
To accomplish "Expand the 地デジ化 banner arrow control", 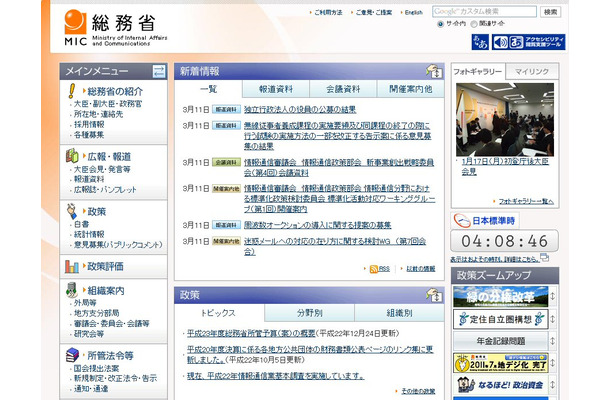I will click(552, 363).
